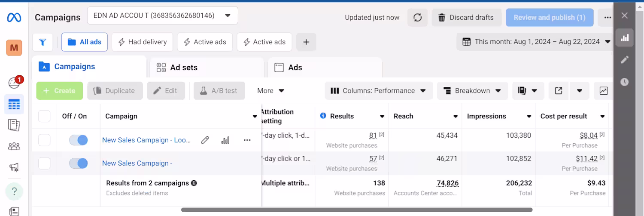
Task: Open New Sales Campaign - Loo... link
Action: [146, 140]
